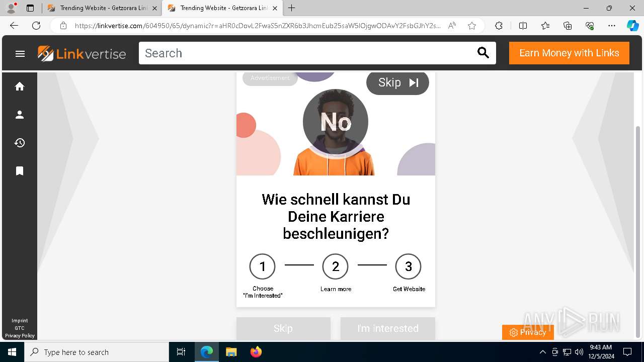The image size is (644, 362).
Task: Click the Advertisement label
Action: (270, 78)
